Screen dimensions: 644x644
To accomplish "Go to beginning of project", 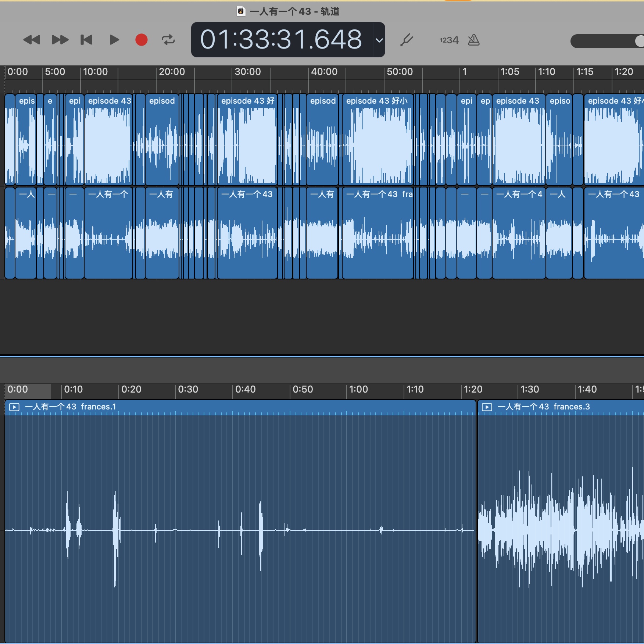I will tap(87, 40).
